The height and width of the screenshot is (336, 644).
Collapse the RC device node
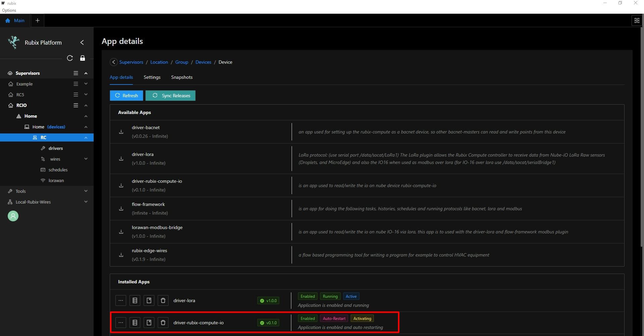(x=86, y=137)
